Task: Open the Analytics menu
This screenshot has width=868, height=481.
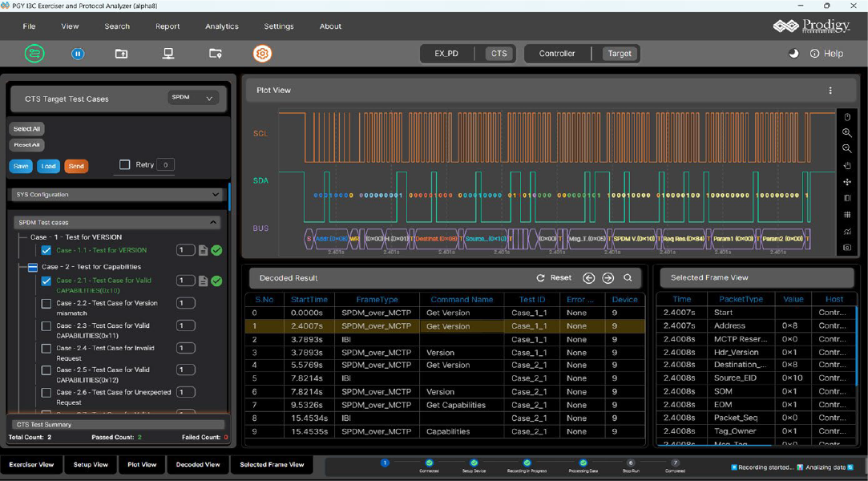Action: click(221, 26)
